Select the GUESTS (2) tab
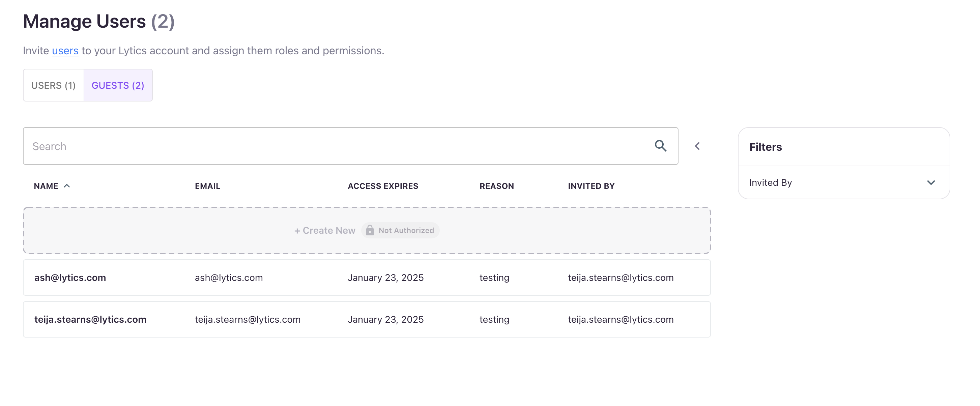This screenshot has height=406, width=980. point(118,85)
